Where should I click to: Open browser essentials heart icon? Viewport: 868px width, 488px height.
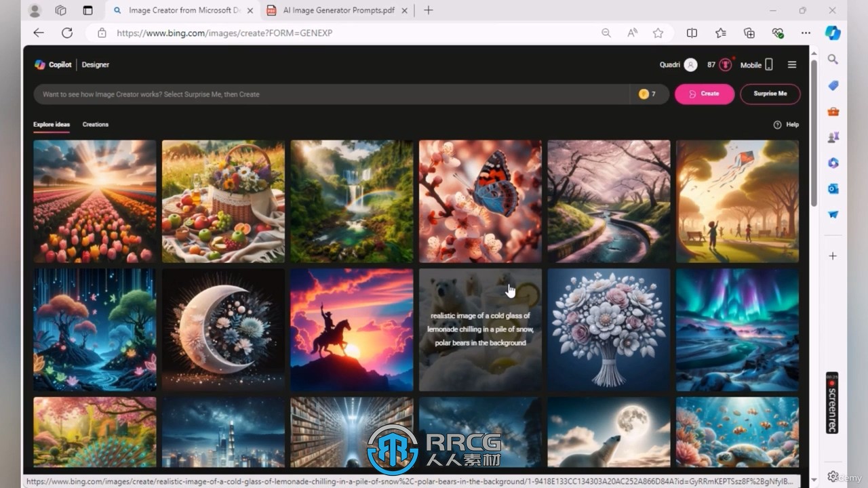(778, 33)
